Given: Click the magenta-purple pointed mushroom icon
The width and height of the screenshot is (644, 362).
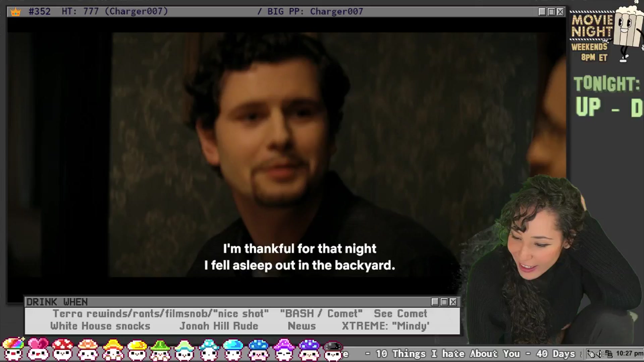Looking at the screenshot, I should (284, 349).
